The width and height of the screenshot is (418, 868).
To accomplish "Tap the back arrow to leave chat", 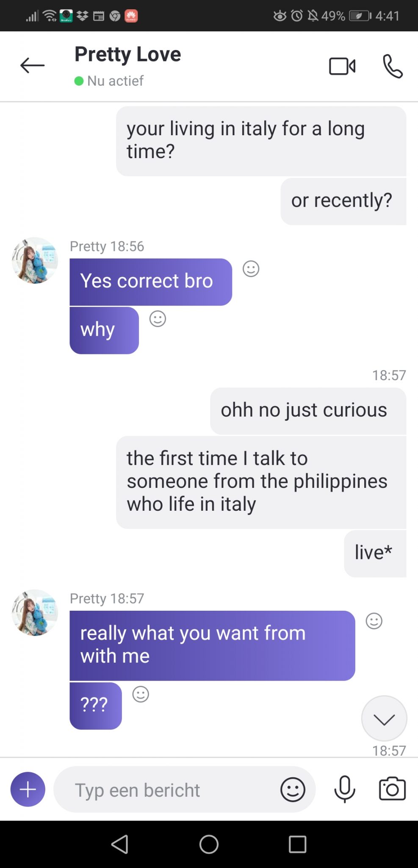I will 32,65.
